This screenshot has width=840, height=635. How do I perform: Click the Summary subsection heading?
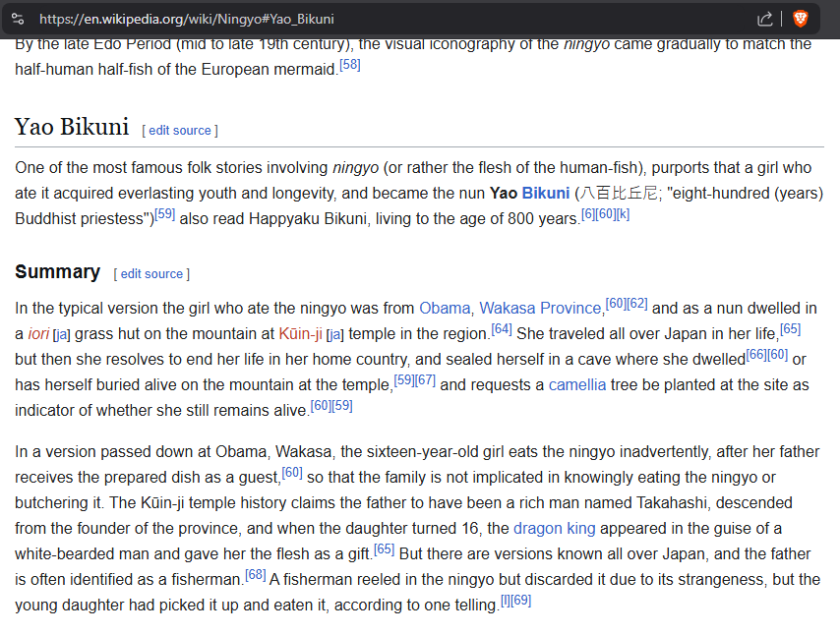(57, 271)
